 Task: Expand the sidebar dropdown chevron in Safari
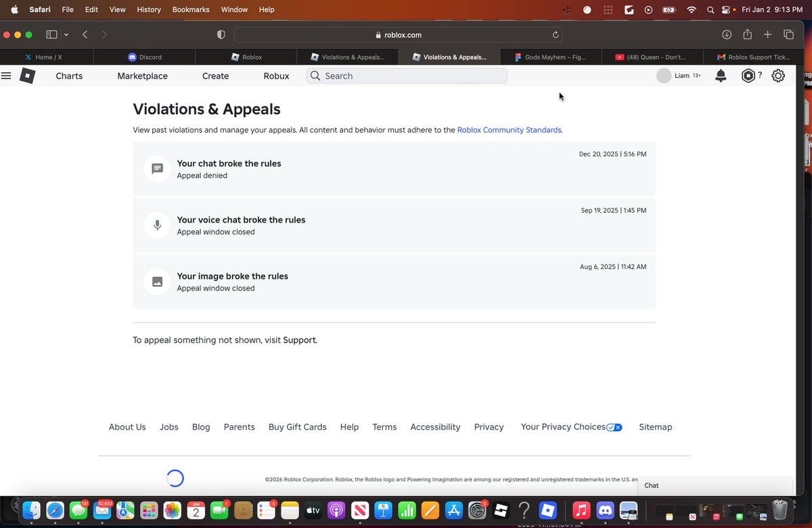(66, 35)
